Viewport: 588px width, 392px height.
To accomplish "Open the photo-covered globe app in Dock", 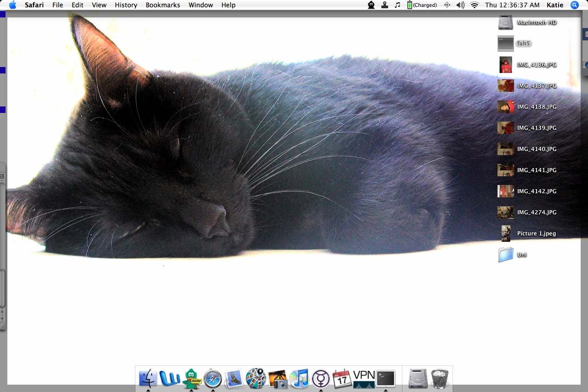I will click(x=256, y=379).
